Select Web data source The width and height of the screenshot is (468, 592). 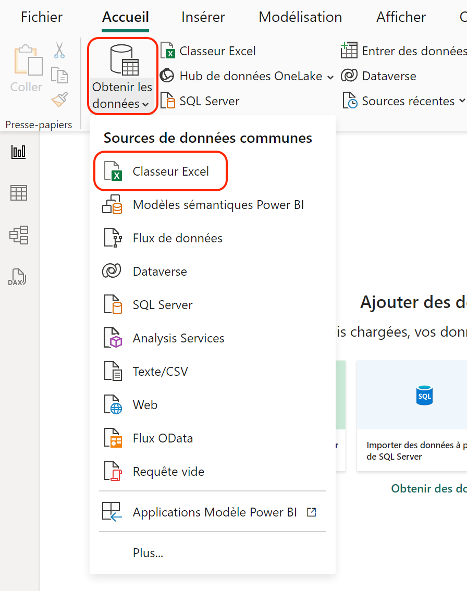(212, 405)
